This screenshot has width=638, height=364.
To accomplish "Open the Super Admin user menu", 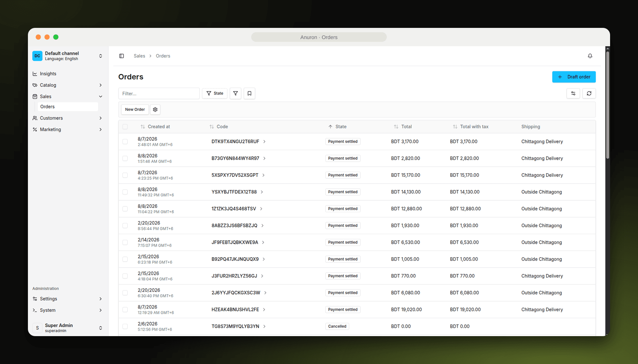I will point(68,328).
